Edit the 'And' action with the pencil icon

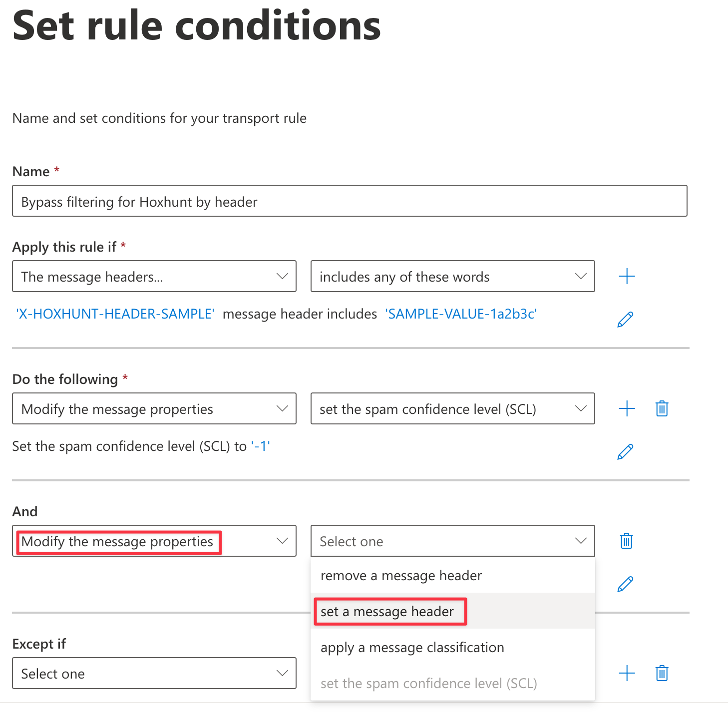(625, 584)
